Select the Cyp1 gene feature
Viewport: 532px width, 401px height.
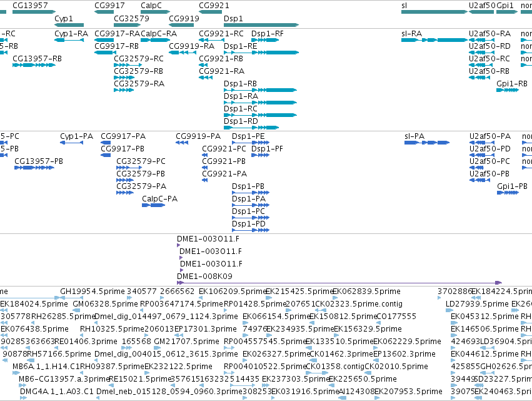pyautogui.click(x=69, y=25)
